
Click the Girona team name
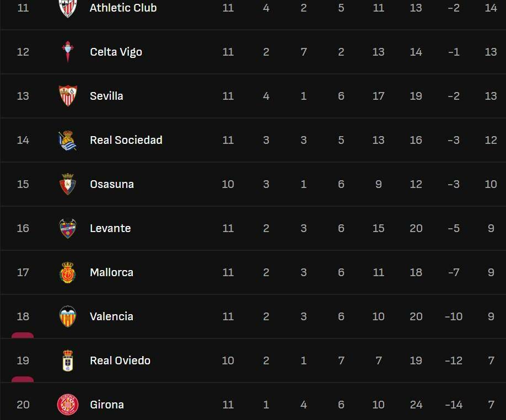tap(107, 405)
